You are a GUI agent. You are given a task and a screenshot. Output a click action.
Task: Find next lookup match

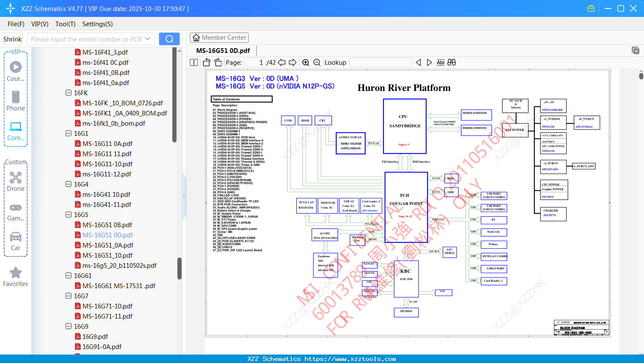[x=429, y=63]
